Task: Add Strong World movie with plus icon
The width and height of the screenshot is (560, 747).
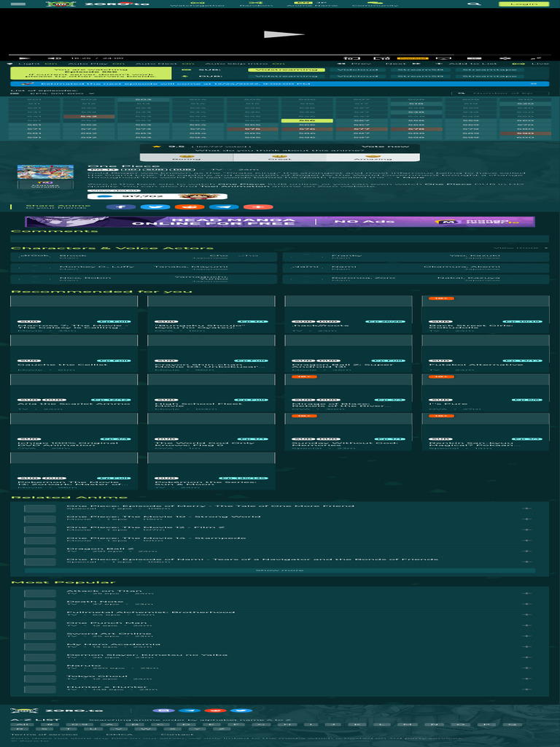Action: click(x=526, y=519)
